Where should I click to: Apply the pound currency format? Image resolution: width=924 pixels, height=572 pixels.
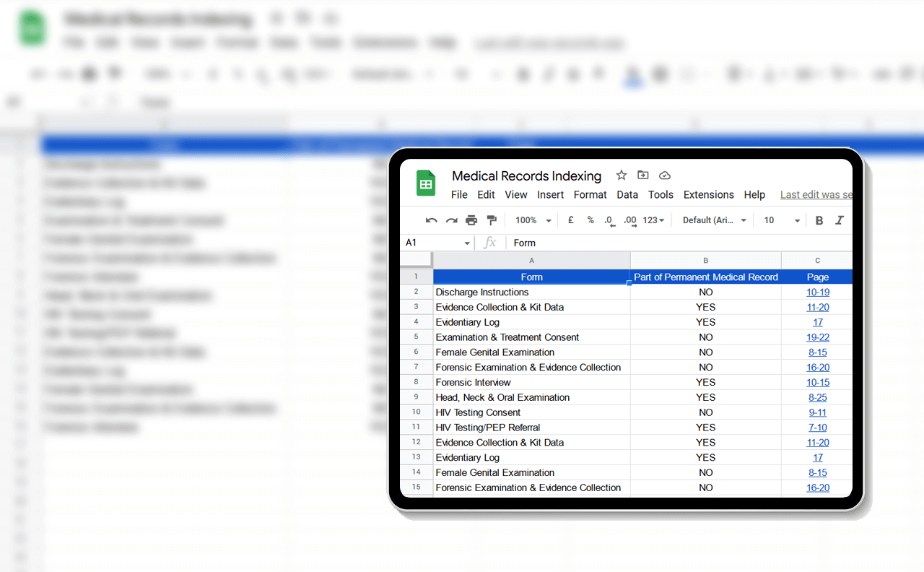(571, 220)
